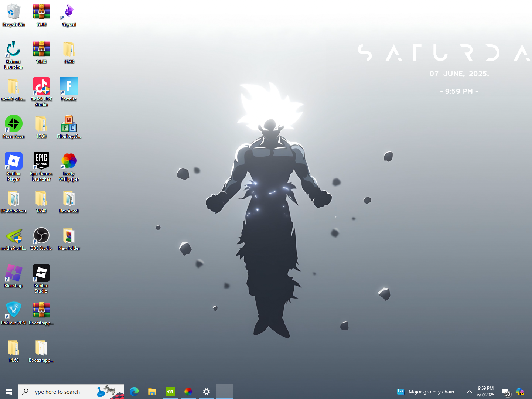Open the Major grocery chain news widget
532x399 pixels.
[x=427, y=392]
